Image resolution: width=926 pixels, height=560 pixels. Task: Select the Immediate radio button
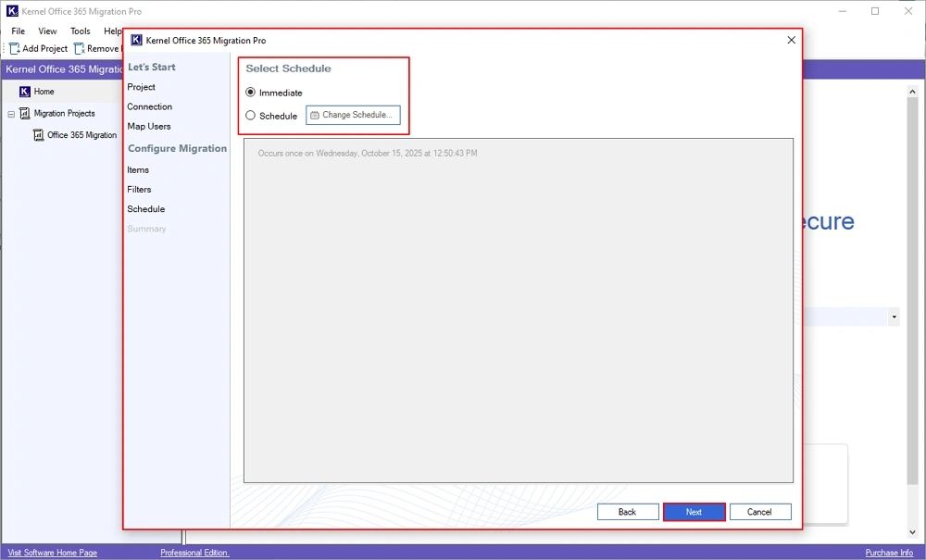pos(250,93)
